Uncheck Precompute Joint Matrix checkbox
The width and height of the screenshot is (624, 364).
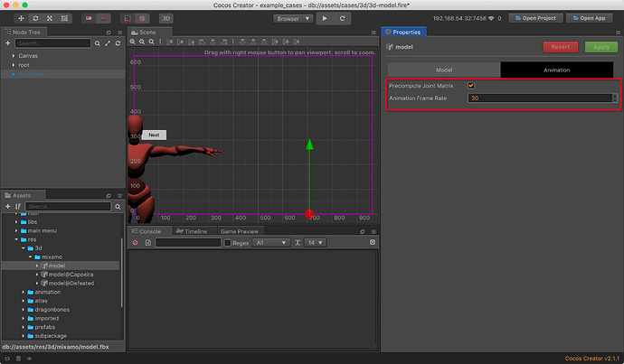click(471, 86)
